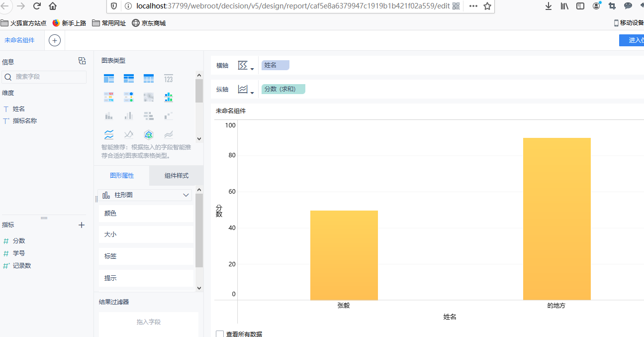This screenshot has width=644, height=337.
Task: Select the 学号 field in 指标 list
Action: [19, 253]
